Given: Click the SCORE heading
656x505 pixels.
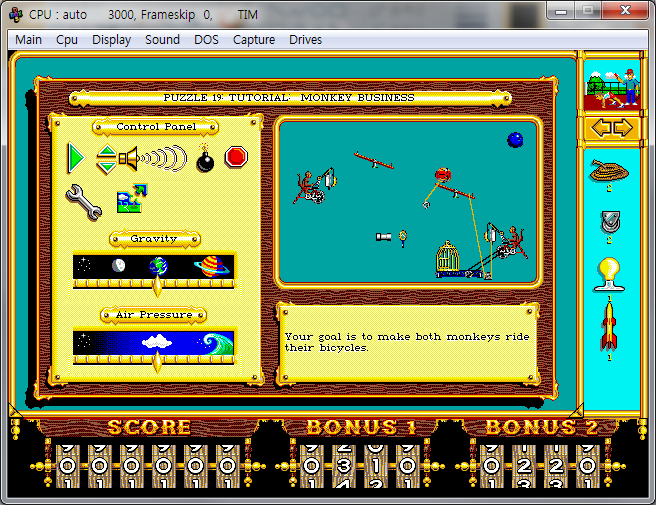Looking at the screenshot, I should (149, 427).
